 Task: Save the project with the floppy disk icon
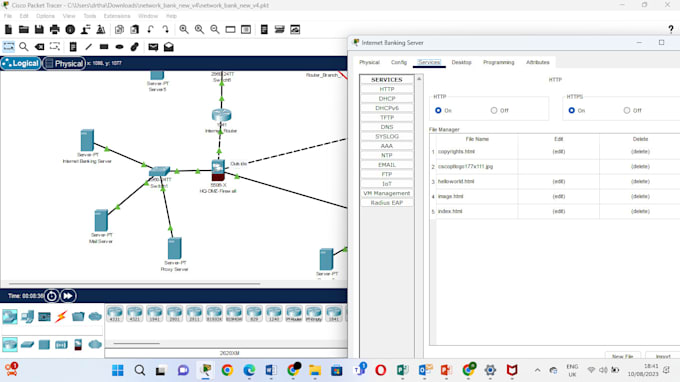[39, 29]
